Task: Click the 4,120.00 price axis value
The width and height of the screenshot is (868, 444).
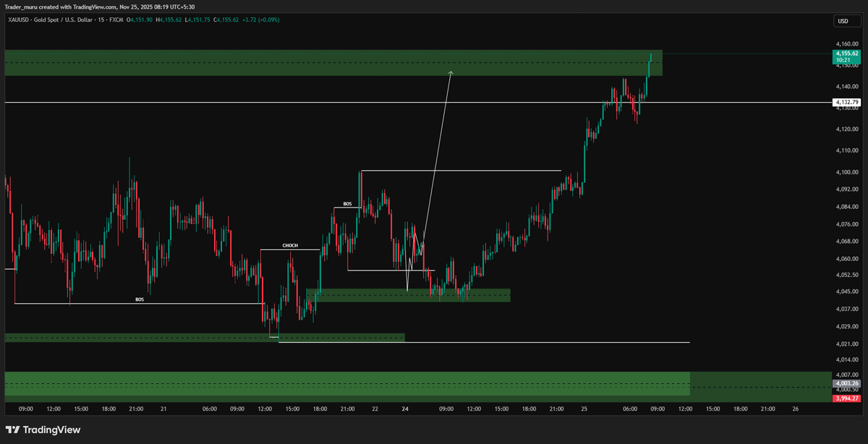Action: (846, 129)
